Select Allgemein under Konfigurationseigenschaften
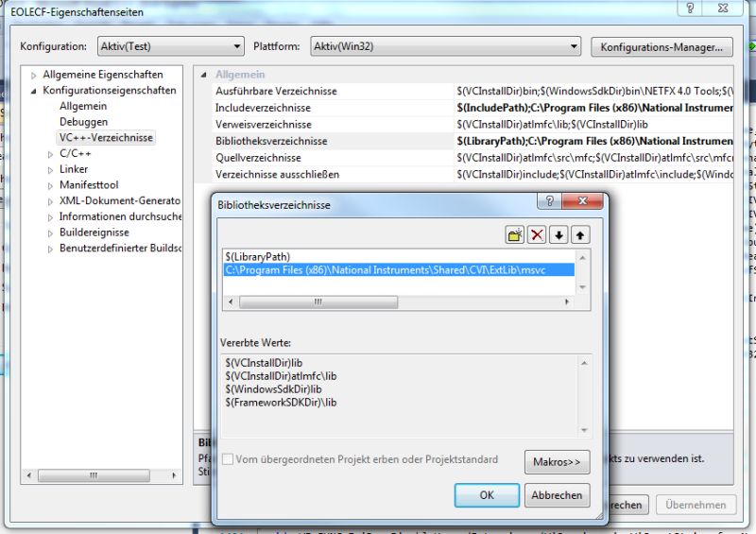756x534 pixels. (x=83, y=106)
